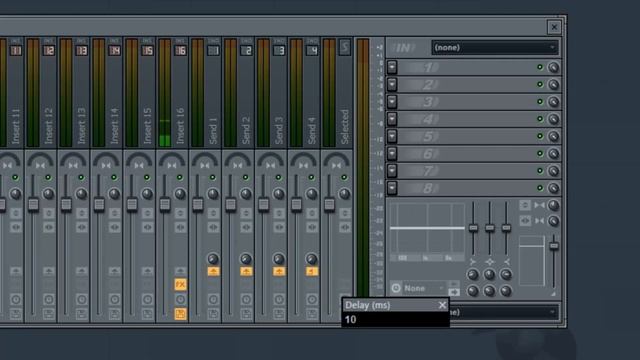640x360 pixels.
Task: Click the phase invert icon on Insert 14
Action: (115, 213)
